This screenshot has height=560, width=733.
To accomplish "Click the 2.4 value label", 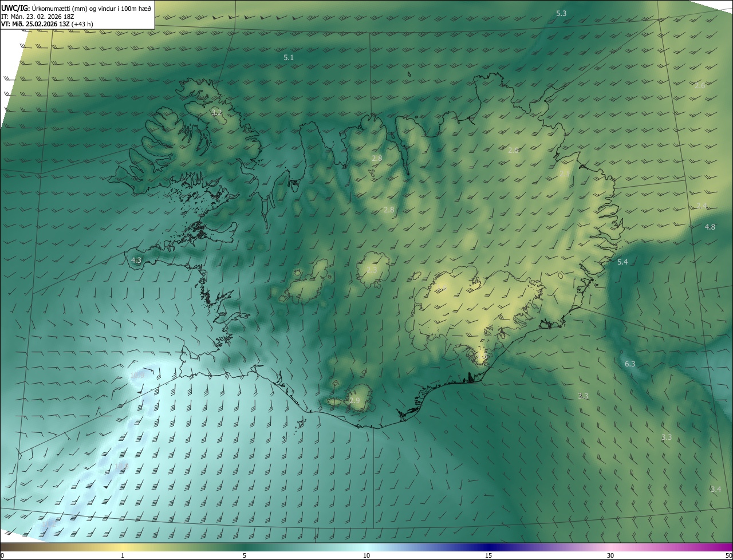I will [x=702, y=206].
